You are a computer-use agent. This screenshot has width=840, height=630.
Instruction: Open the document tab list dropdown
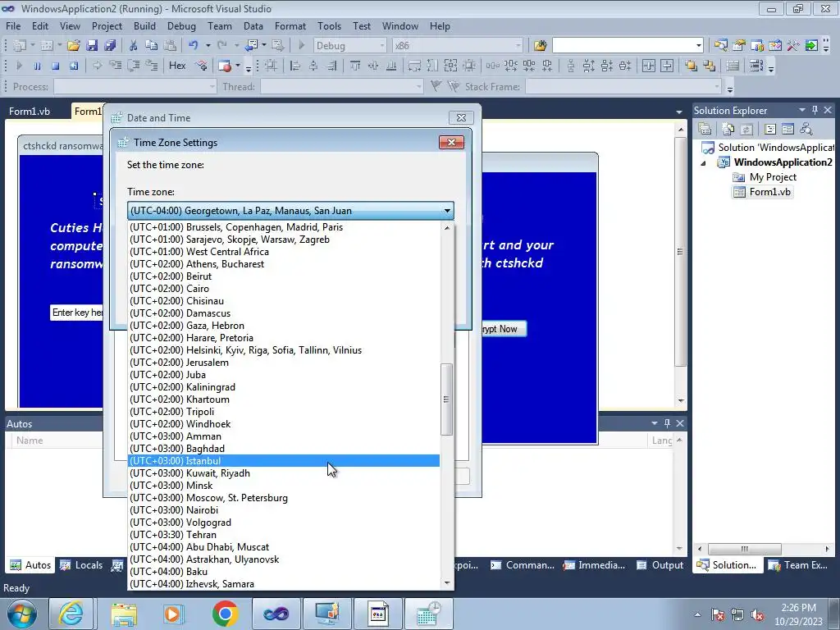click(679, 112)
